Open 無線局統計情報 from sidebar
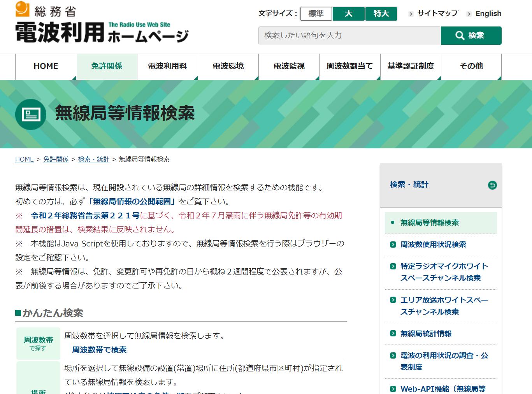The width and height of the screenshot is (532, 394). [x=426, y=334]
